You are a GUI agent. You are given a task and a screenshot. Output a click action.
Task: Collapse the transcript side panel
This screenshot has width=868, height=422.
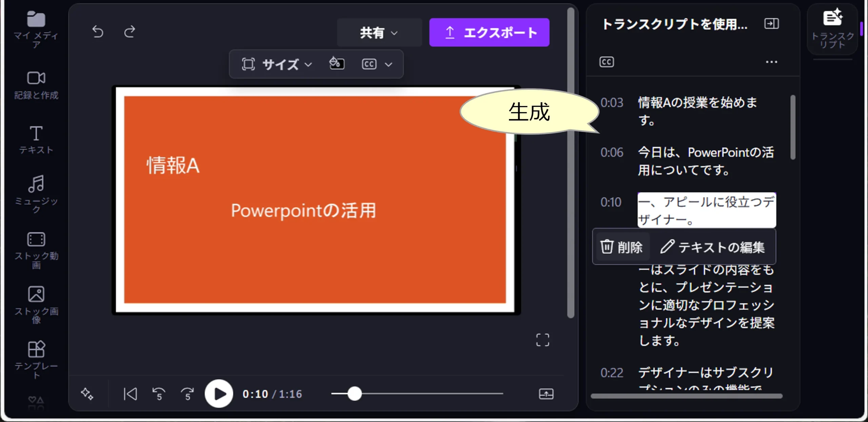(771, 24)
